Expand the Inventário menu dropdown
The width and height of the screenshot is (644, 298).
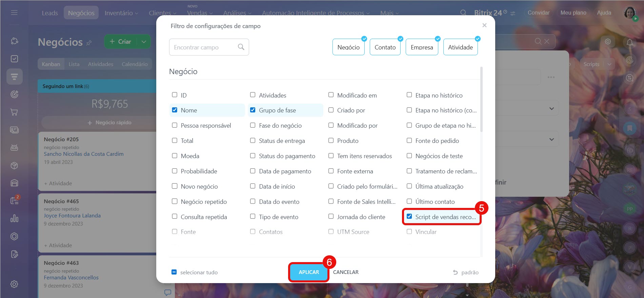[121, 13]
